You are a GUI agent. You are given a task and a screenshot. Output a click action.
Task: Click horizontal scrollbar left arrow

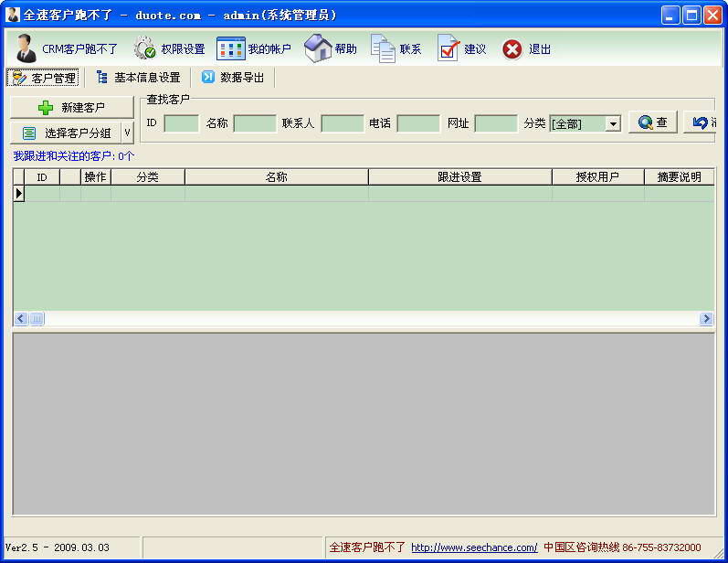[x=21, y=319]
